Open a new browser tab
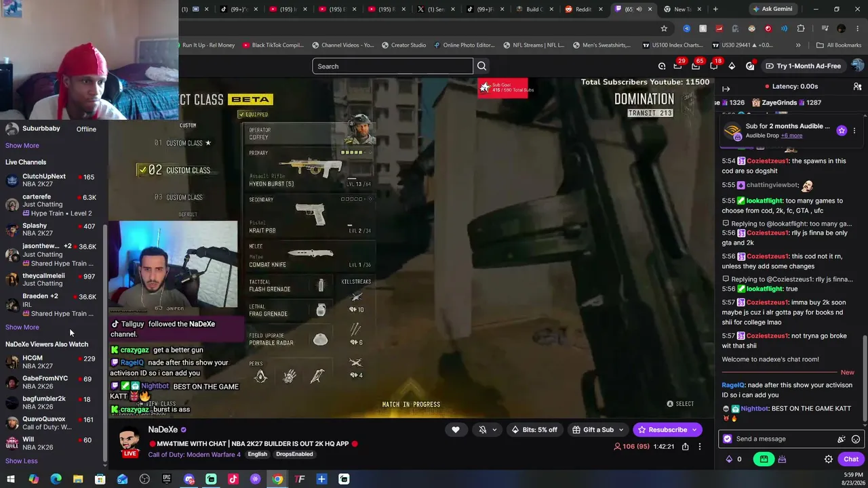 [x=715, y=9]
